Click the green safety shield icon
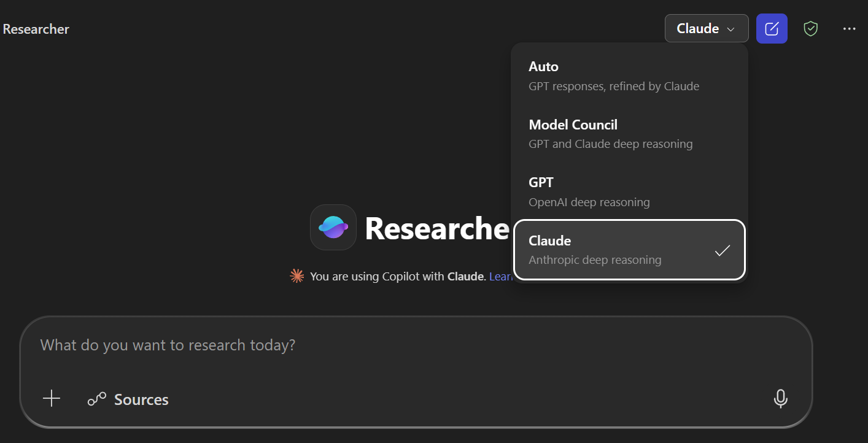The height and width of the screenshot is (443, 868). coord(810,28)
